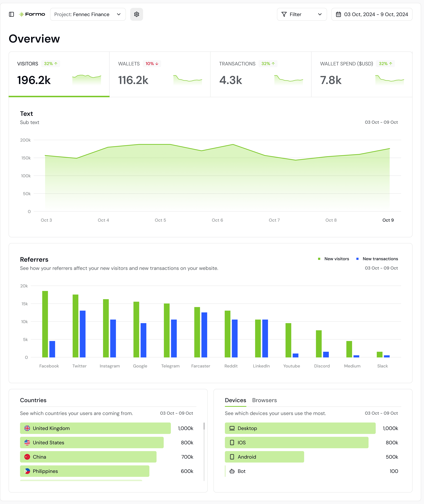
Task: Click the funnel Filter icon
Action: pos(284,14)
